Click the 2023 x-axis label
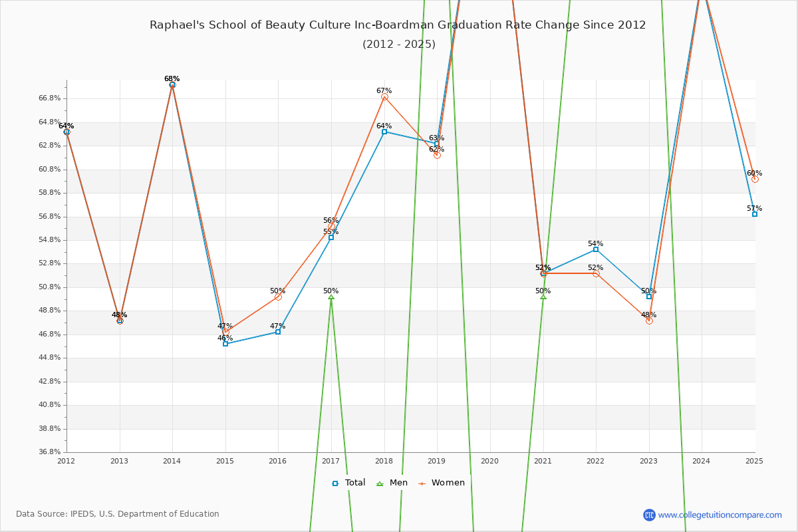This screenshot has width=798, height=532. 649,461
